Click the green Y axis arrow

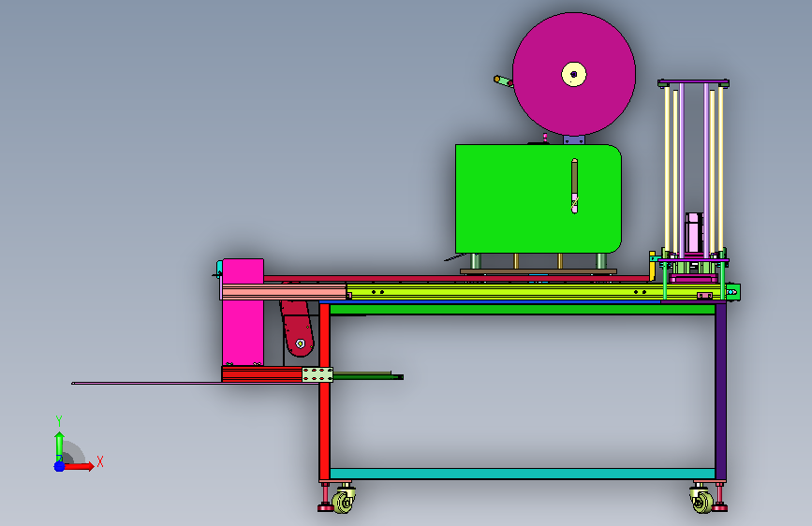(59, 446)
